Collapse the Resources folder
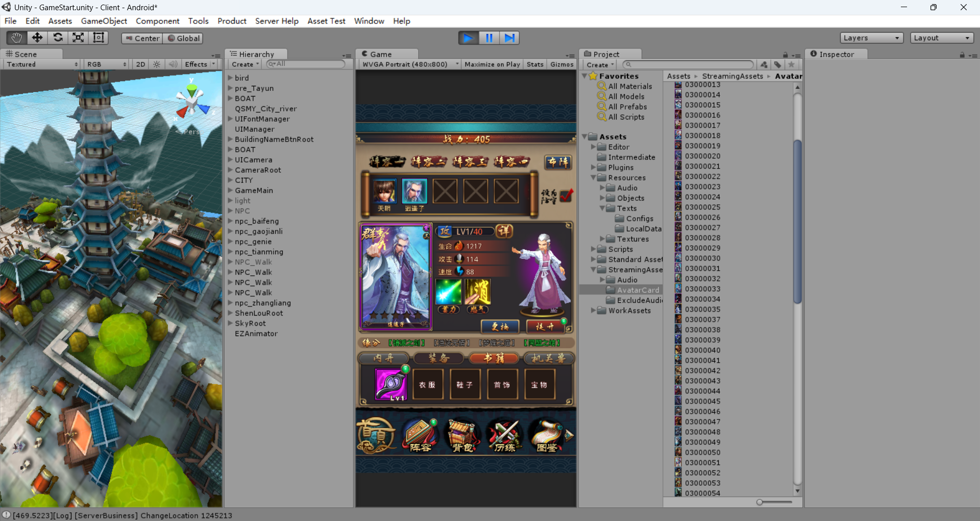Image resolution: width=980 pixels, height=521 pixels. coord(594,178)
